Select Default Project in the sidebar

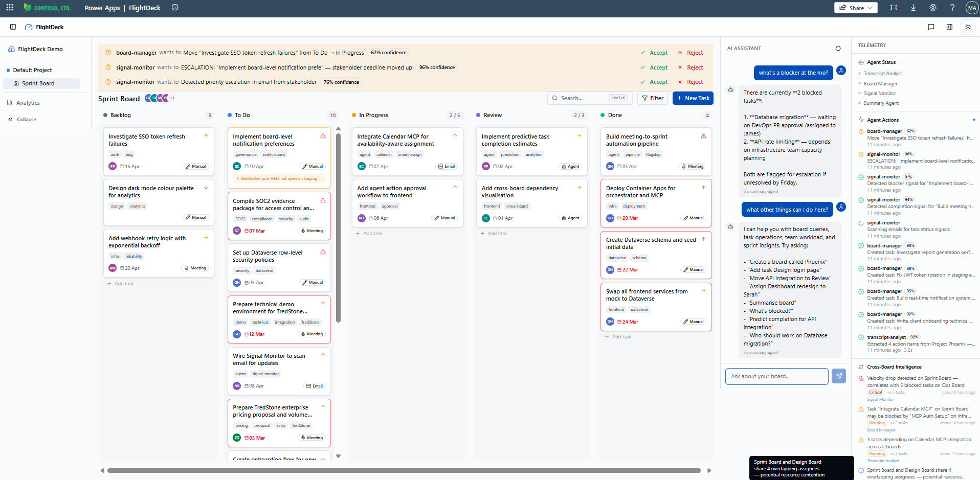[32, 70]
